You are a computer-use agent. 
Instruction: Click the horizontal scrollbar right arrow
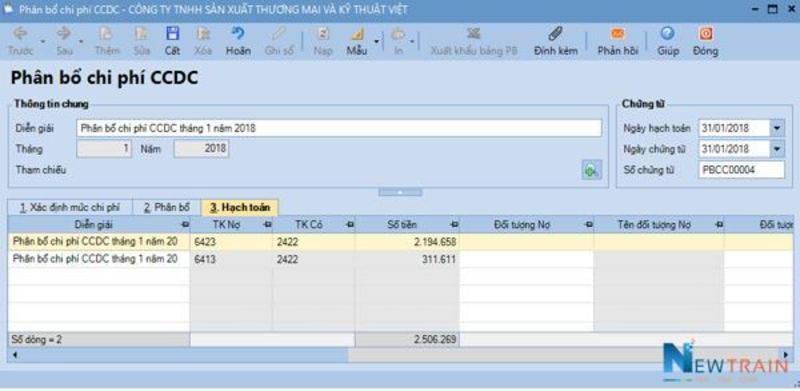pyautogui.click(x=786, y=354)
